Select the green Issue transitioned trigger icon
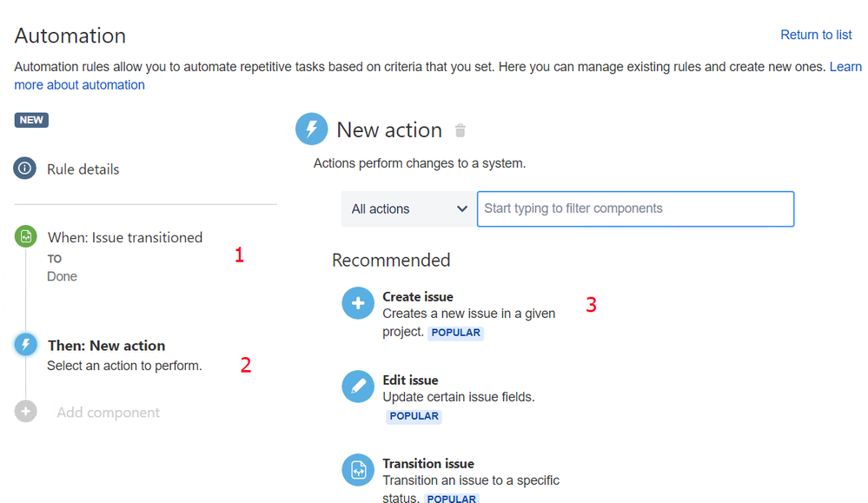The image size is (868, 503). pyautogui.click(x=25, y=237)
